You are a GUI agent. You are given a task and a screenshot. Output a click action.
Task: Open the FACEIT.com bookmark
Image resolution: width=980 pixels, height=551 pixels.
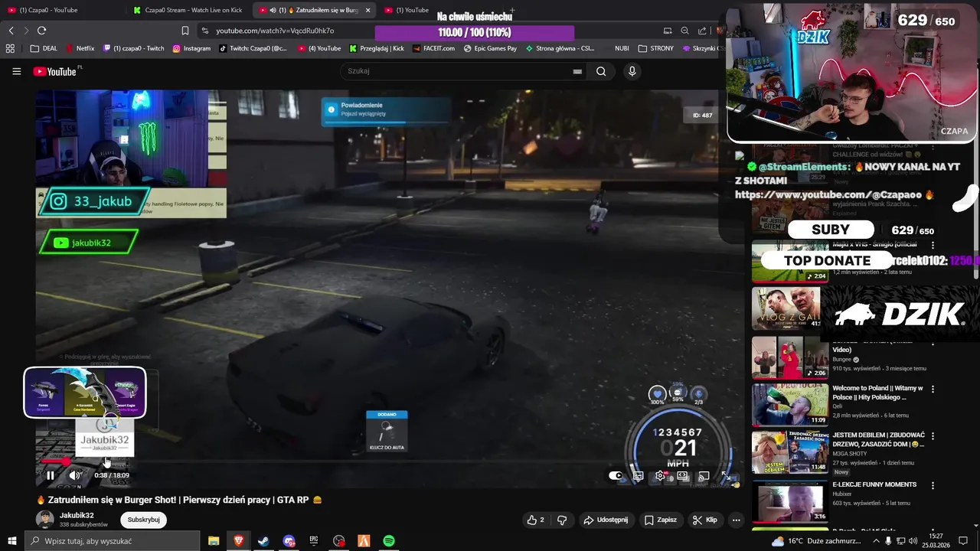[x=433, y=48]
